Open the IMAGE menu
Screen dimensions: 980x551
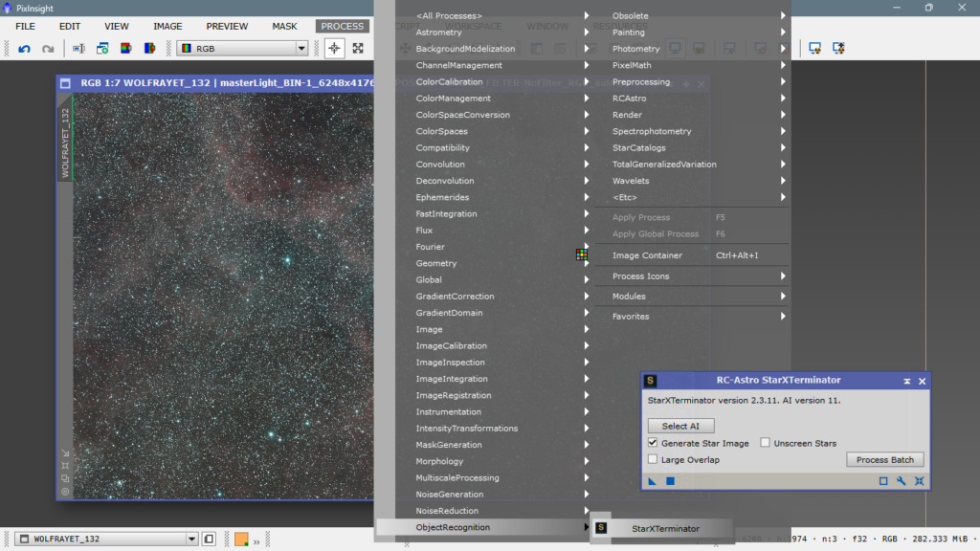[x=168, y=26]
